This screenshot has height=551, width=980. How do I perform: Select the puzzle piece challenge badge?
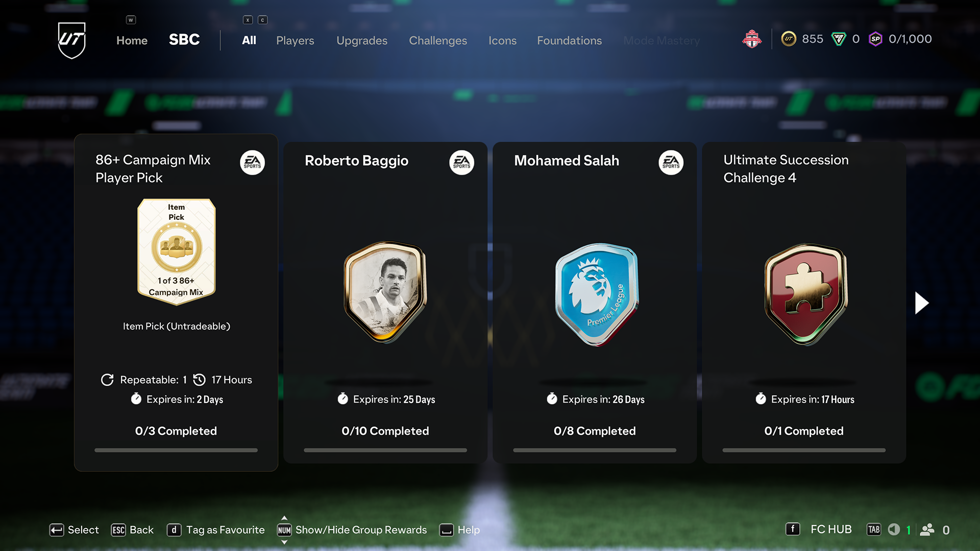[806, 295]
